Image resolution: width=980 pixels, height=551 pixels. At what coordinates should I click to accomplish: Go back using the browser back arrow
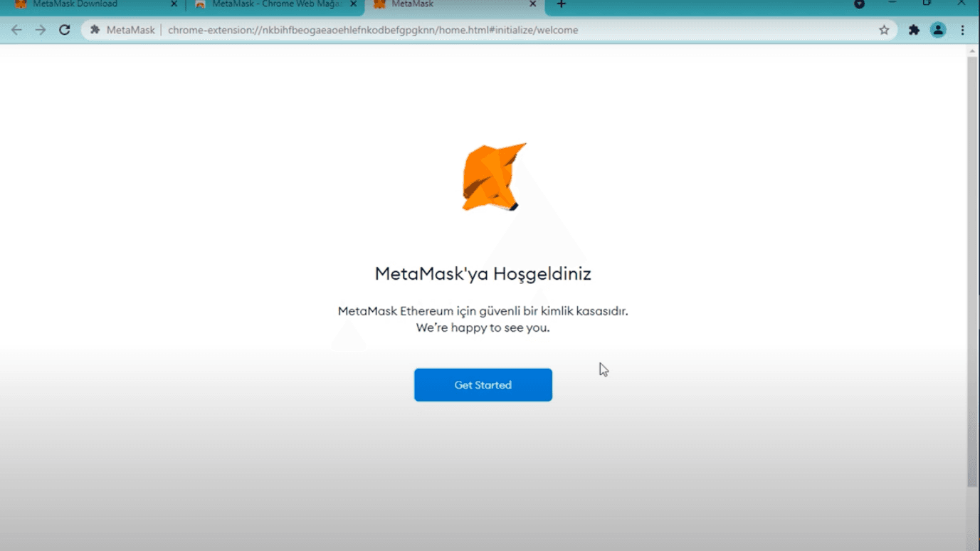(16, 30)
